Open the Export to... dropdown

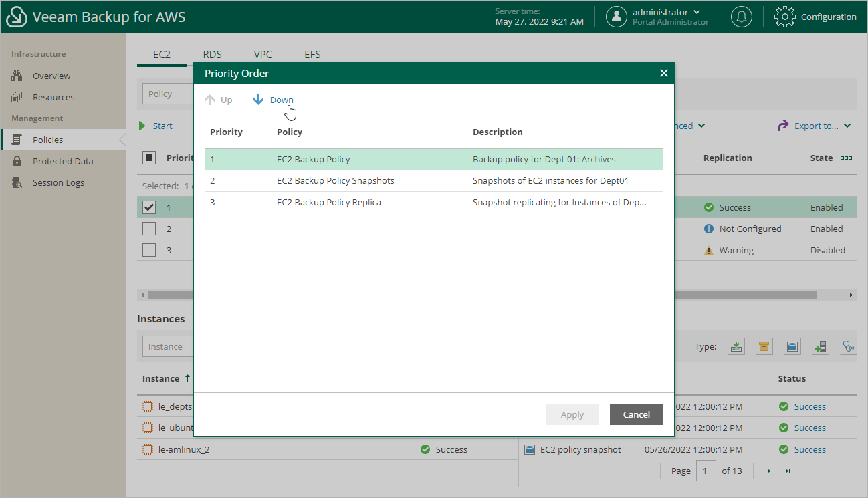tap(815, 126)
